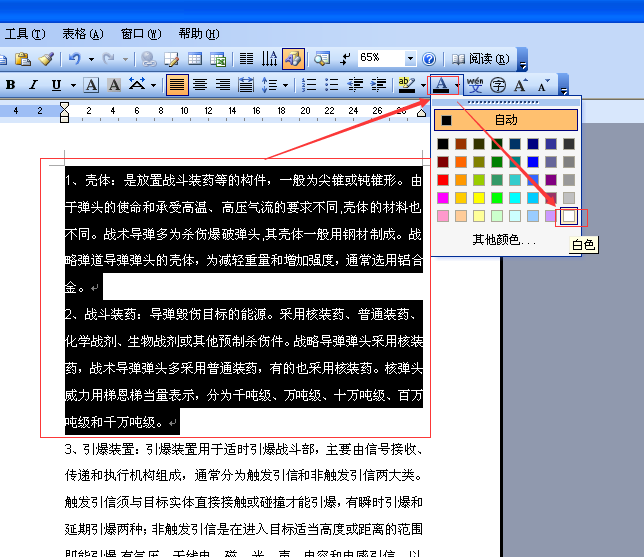Click the Insert Table icon
The width and height of the screenshot is (644, 557).
pos(195,59)
